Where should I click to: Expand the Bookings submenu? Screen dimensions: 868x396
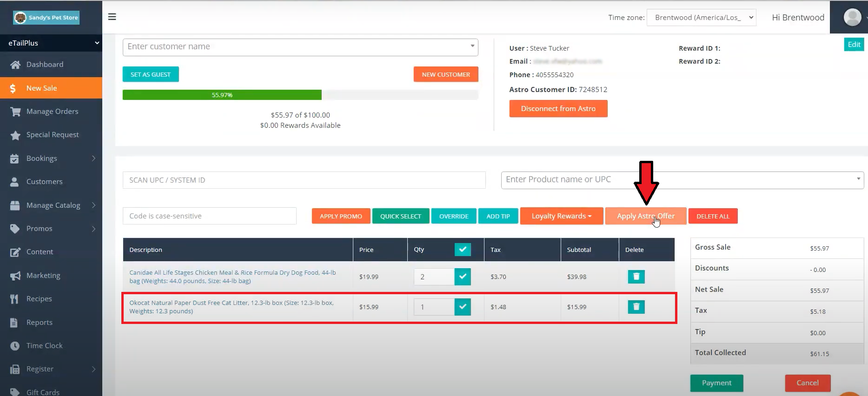[93, 158]
